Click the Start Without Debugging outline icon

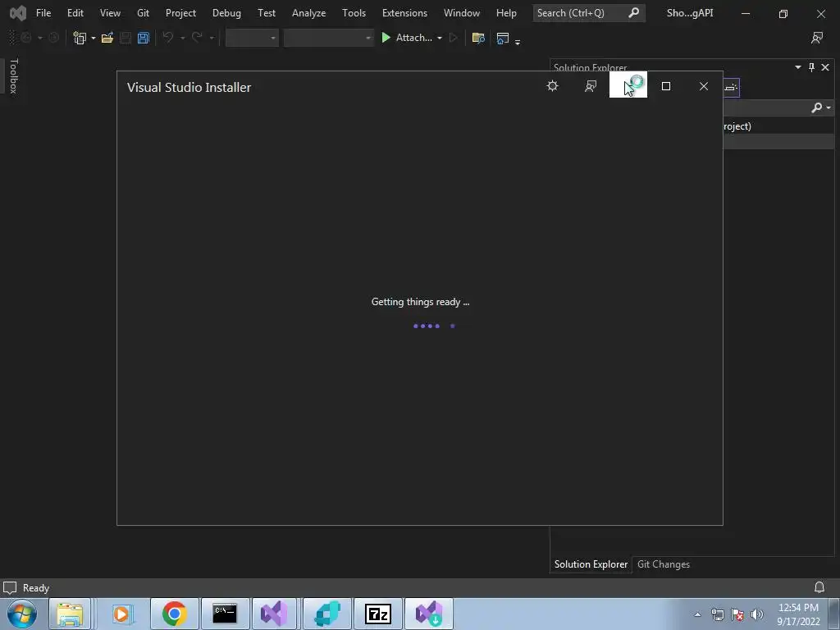tap(453, 38)
